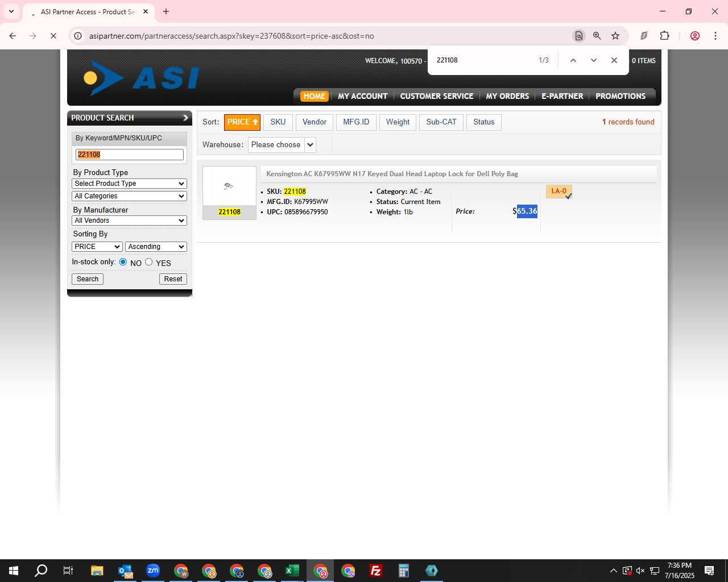Open Windows taskbar search
The height and width of the screenshot is (582, 728).
[x=41, y=571]
